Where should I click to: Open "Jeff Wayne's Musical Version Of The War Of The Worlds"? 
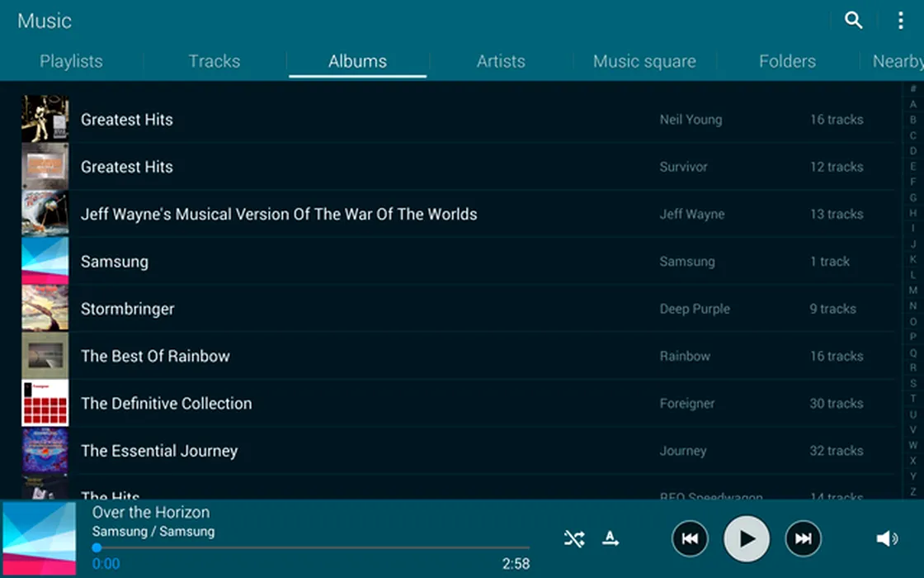coord(279,214)
